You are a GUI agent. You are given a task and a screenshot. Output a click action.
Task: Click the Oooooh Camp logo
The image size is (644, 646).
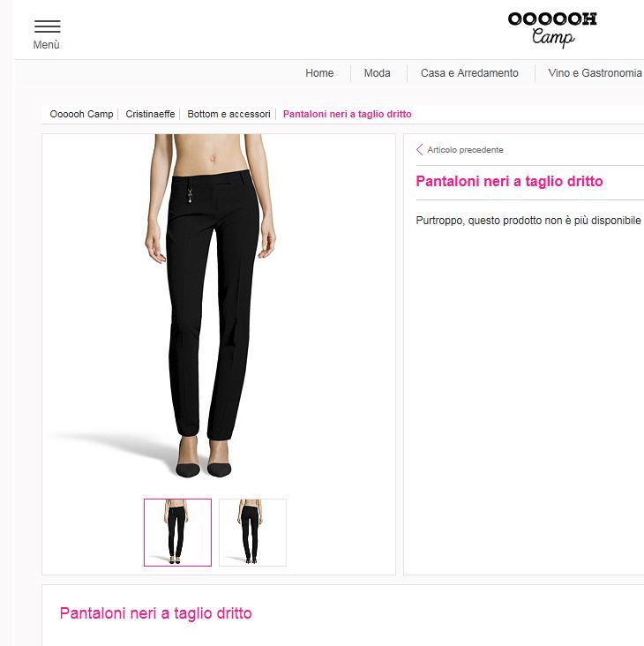pos(552,30)
